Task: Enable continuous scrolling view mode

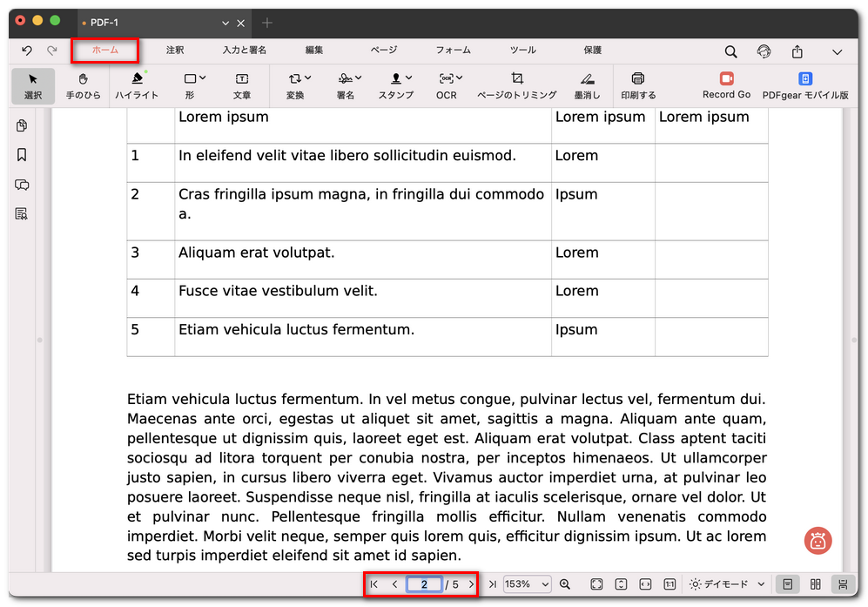Action: [842, 584]
